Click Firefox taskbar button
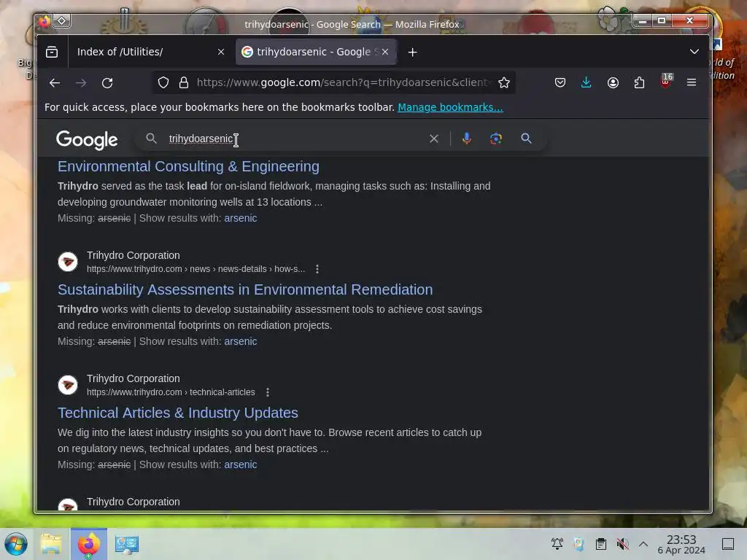Viewport: 747px width, 560px height. pyautogui.click(x=88, y=544)
